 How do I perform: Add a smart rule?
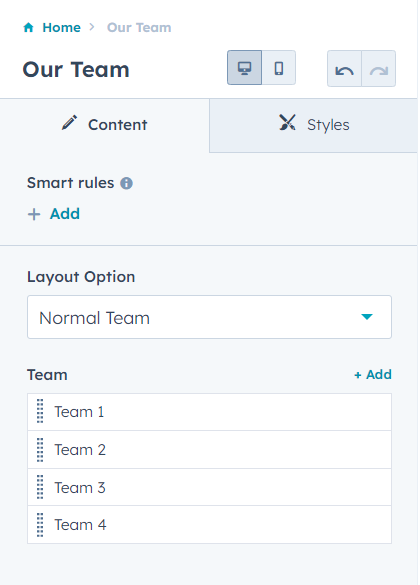click(x=53, y=214)
